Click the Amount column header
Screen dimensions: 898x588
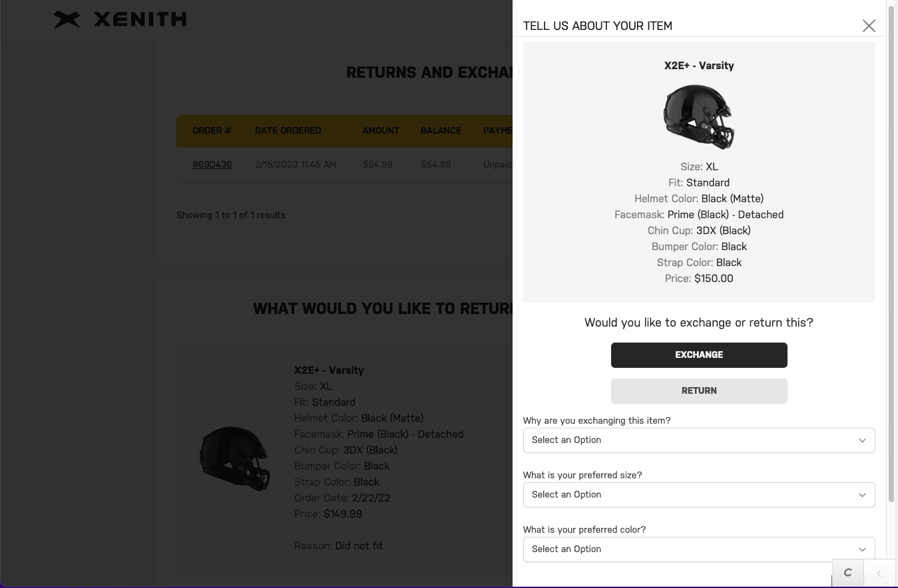381,130
